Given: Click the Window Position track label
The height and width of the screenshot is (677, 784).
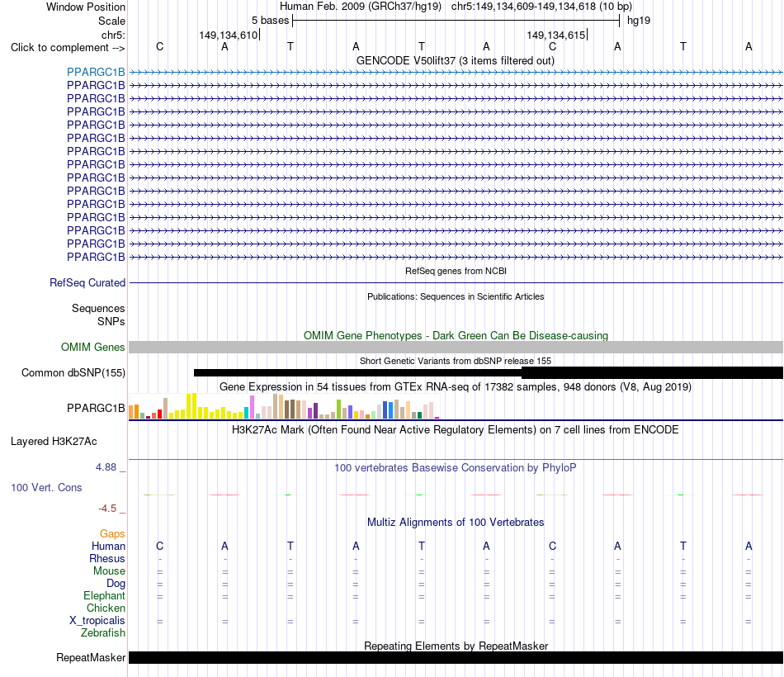Looking at the screenshot, I should (x=86, y=7).
